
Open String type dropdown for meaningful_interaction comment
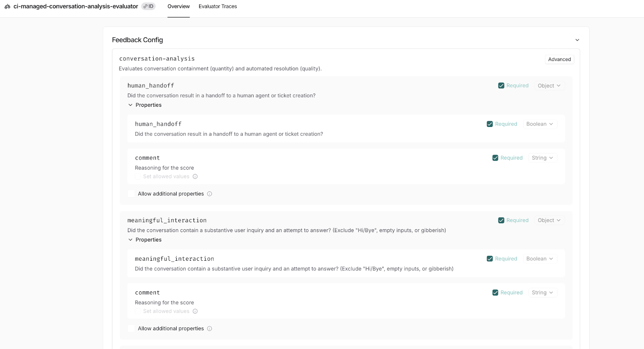click(x=543, y=293)
